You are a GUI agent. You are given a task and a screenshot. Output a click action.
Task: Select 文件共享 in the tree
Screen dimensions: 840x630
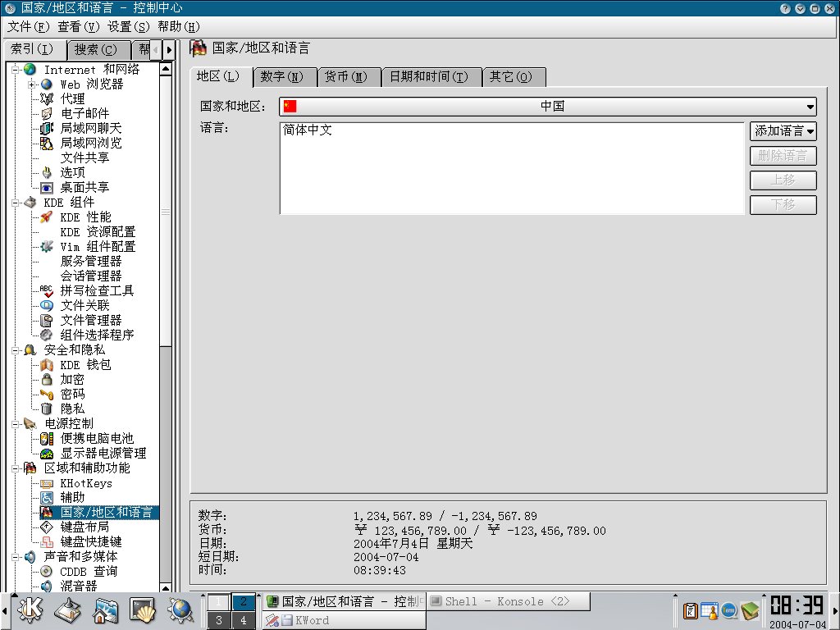point(84,158)
